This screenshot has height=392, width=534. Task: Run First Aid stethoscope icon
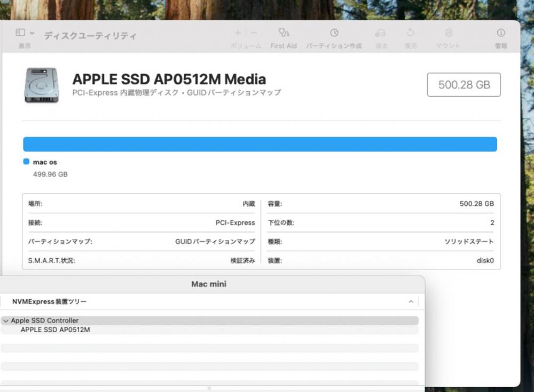pyautogui.click(x=284, y=33)
